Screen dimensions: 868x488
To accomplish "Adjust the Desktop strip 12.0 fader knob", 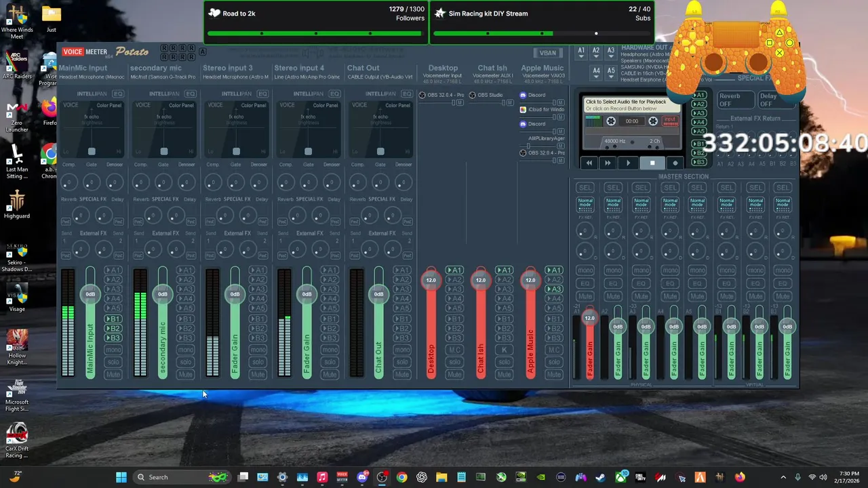I will (x=431, y=280).
